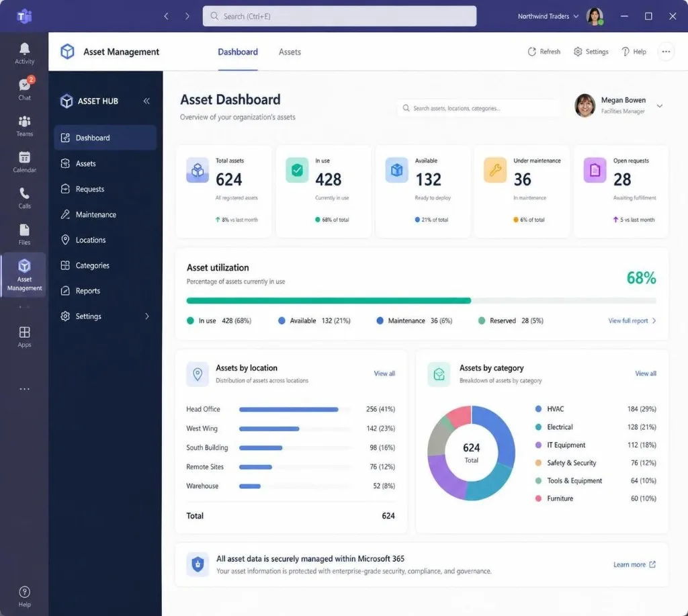Switch to the Assets tab

point(290,52)
